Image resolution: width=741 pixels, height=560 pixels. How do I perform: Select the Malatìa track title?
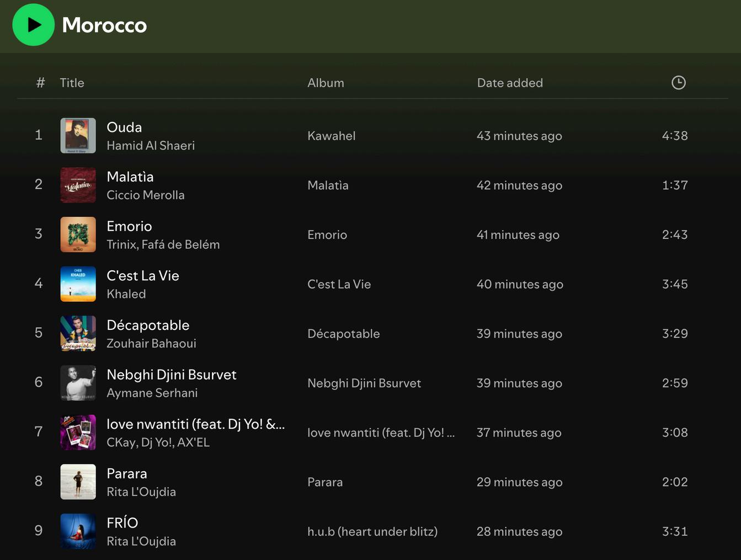[130, 177]
